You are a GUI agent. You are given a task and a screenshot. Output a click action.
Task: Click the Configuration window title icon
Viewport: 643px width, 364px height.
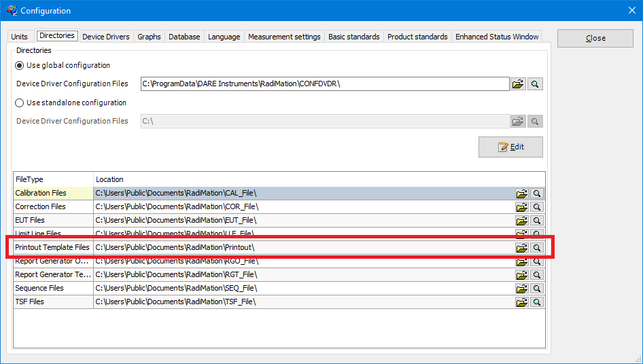12,10
